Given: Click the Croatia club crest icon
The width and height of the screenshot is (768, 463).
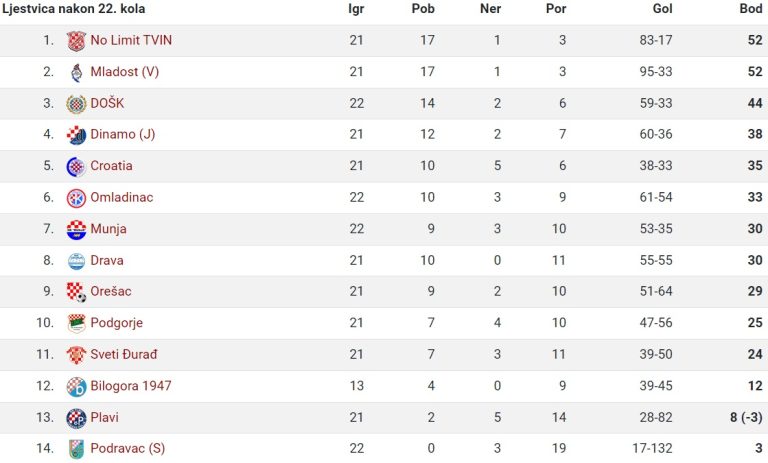Looking at the screenshot, I should pos(76,167).
